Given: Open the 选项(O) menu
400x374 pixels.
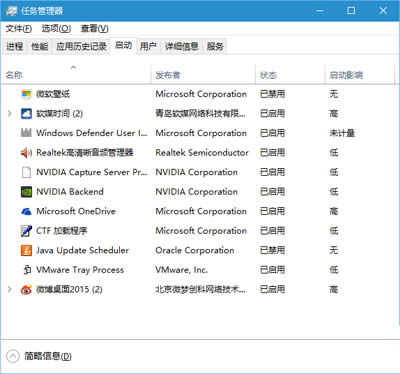Looking at the screenshot, I should [56, 29].
